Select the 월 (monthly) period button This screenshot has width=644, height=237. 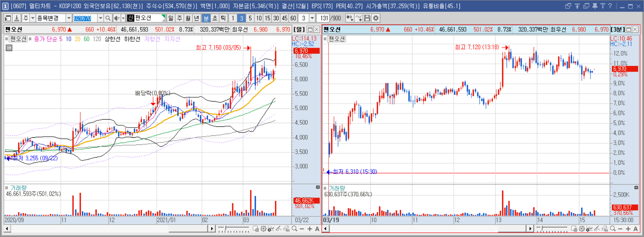point(188,18)
